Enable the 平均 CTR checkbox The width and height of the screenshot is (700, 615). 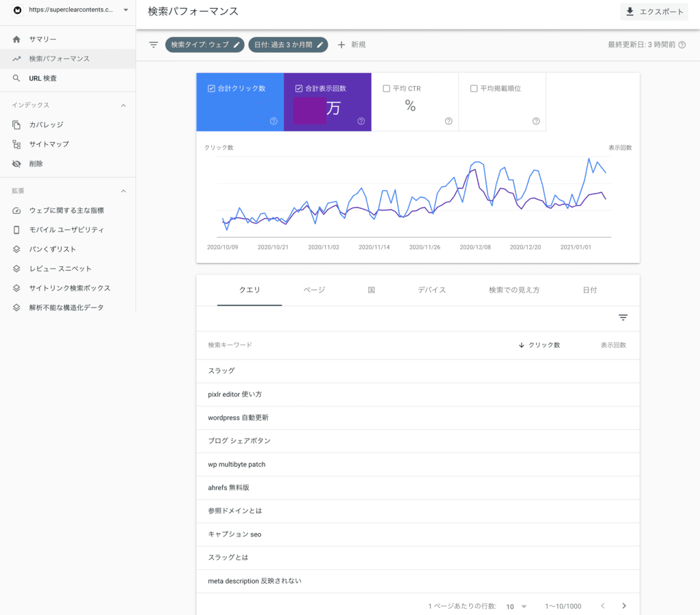[386, 89]
